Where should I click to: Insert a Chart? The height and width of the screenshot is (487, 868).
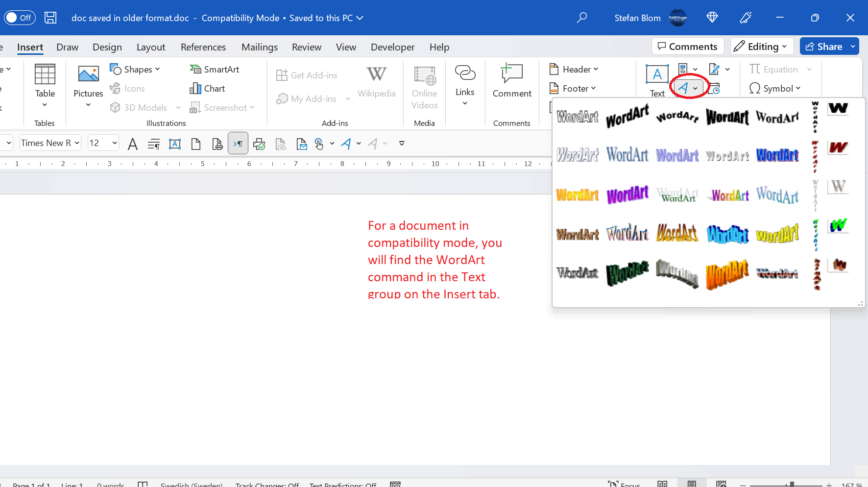[207, 89]
